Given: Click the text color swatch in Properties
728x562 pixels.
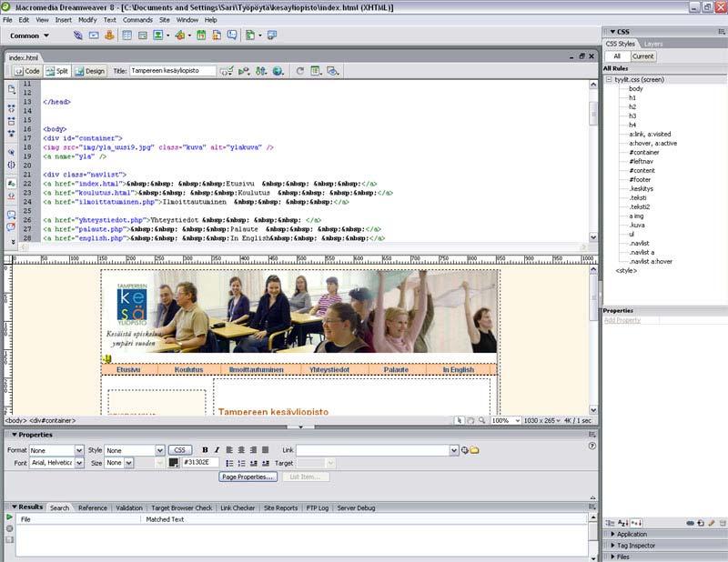Looking at the screenshot, I should (x=174, y=463).
